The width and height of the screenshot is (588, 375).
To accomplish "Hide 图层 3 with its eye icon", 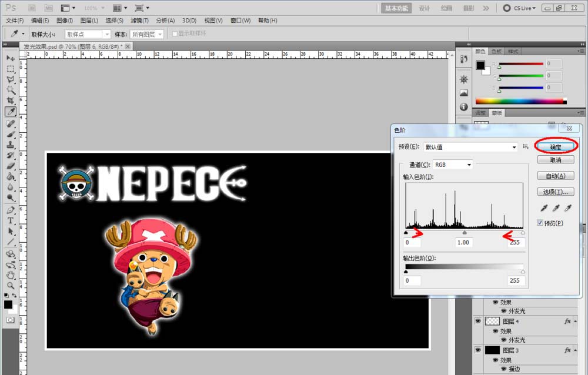I will click(477, 350).
